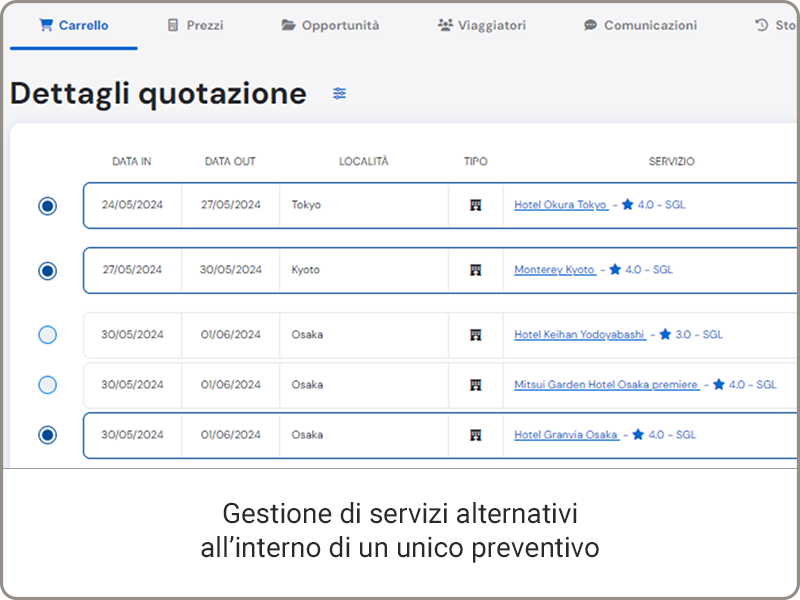Select the radio for Hotel Keihan Yodoyabashi

tap(47, 335)
